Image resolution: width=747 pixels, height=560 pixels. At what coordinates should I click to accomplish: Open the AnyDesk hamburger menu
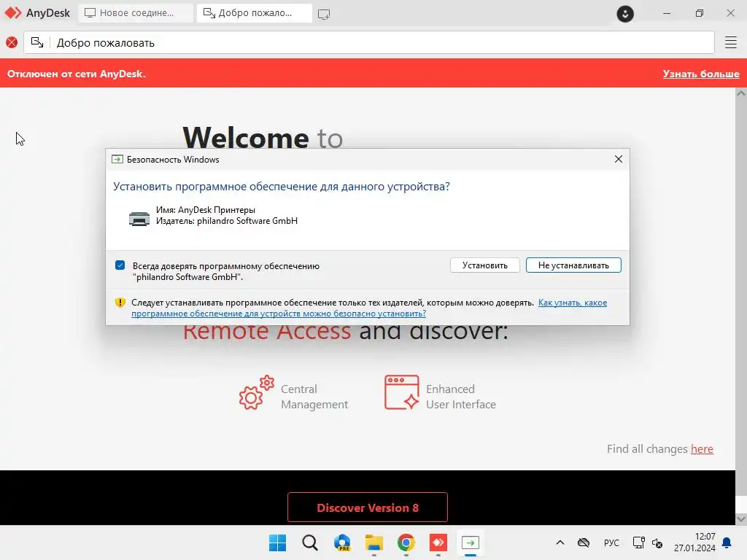click(x=731, y=42)
